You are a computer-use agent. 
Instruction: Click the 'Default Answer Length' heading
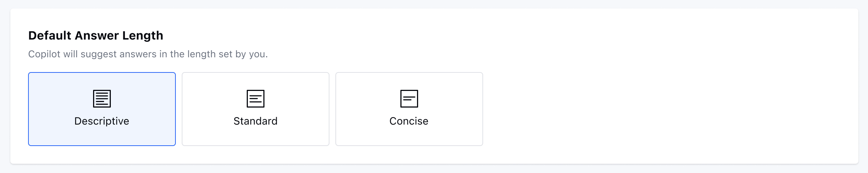96,35
